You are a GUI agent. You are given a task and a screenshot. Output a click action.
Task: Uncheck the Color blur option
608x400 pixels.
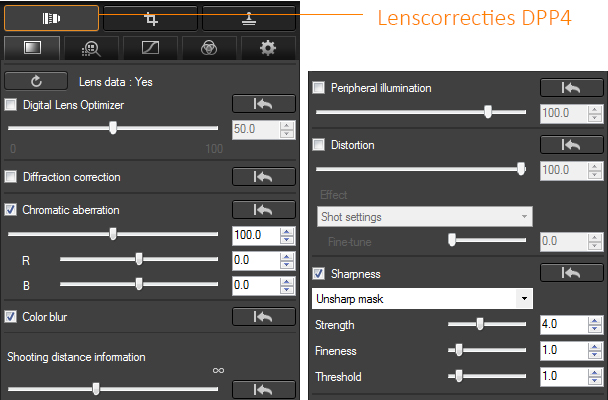tap(12, 317)
